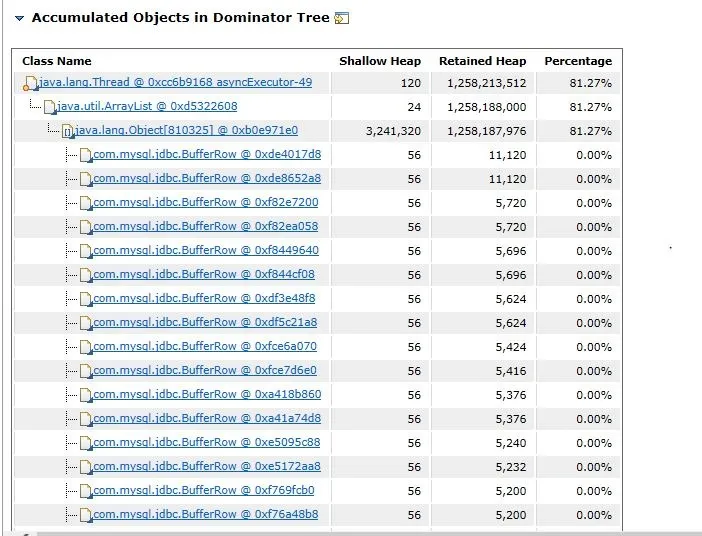Open the BufferRow @ 0xe5095c88 link
Viewport: 702px width, 536px height.
click(x=206, y=442)
